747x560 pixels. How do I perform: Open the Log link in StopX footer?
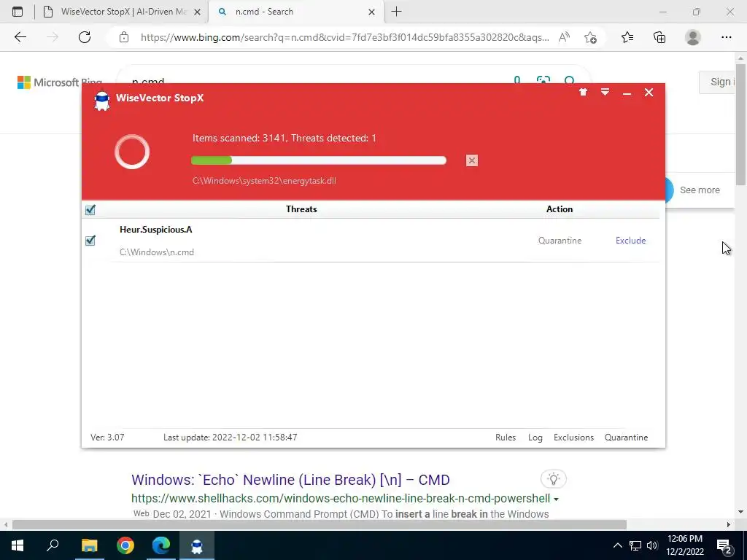[535, 437]
